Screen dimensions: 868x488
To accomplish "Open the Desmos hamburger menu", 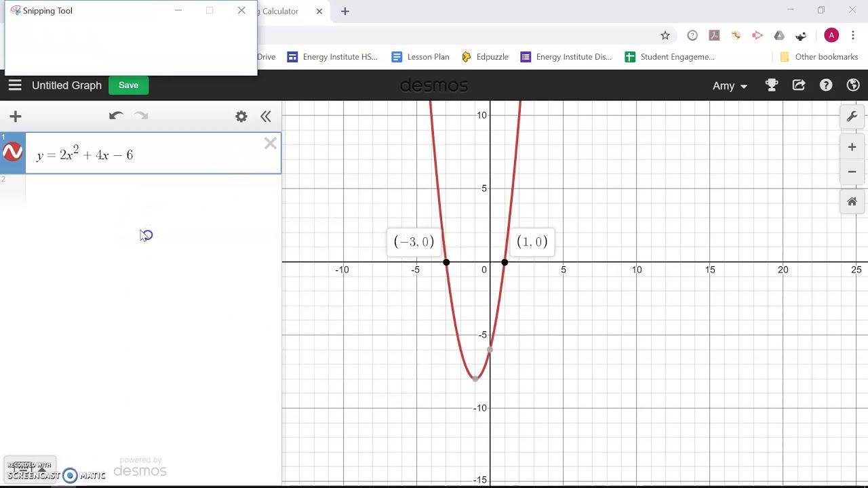I will pyautogui.click(x=15, y=85).
